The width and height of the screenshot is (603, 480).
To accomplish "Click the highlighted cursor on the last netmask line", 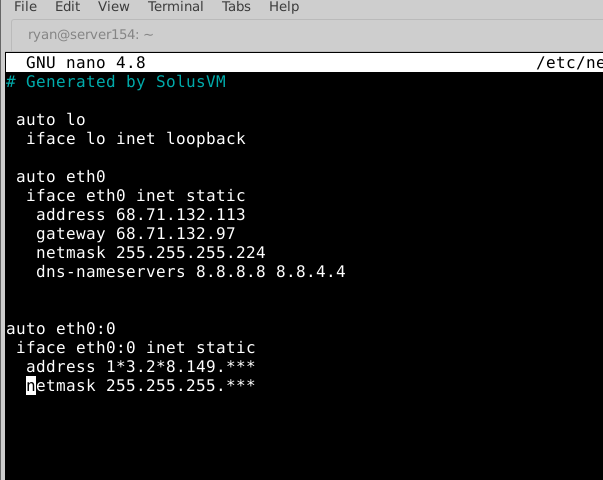I will pyautogui.click(x=31, y=386).
